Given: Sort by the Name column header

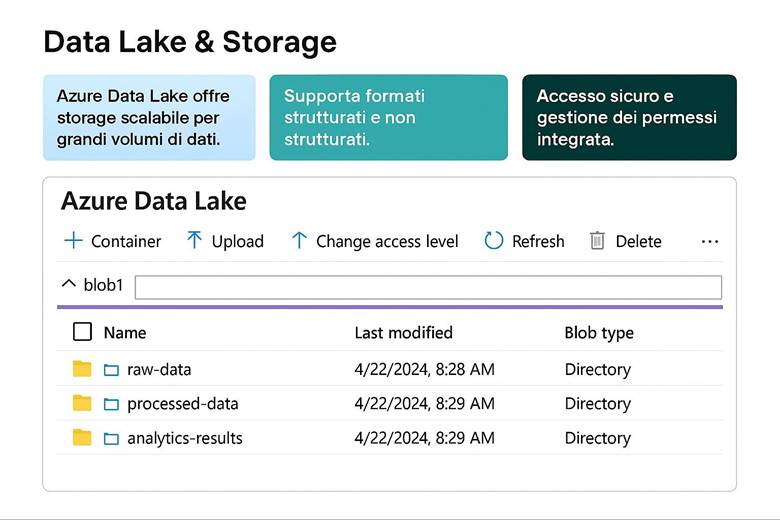Looking at the screenshot, I should 125,332.
